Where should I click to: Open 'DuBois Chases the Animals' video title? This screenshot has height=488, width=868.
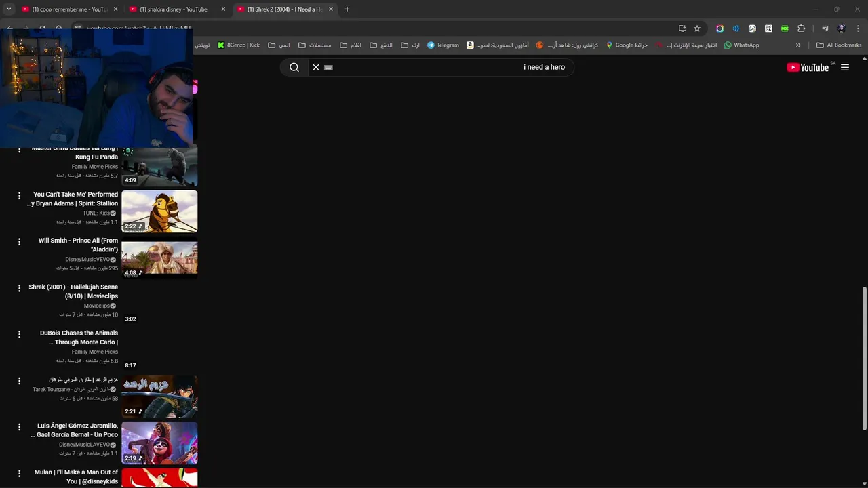(x=79, y=338)
